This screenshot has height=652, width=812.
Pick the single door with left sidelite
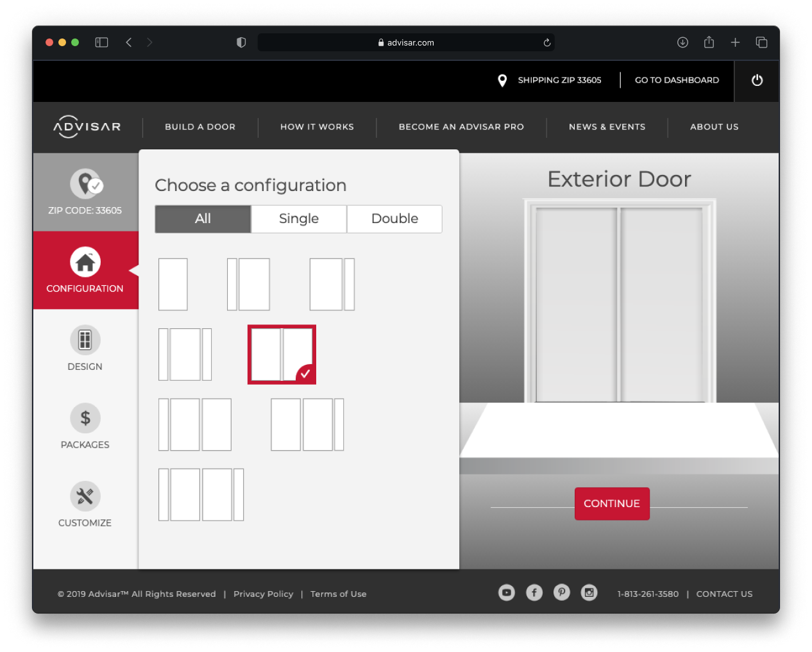tap(249, 284)
